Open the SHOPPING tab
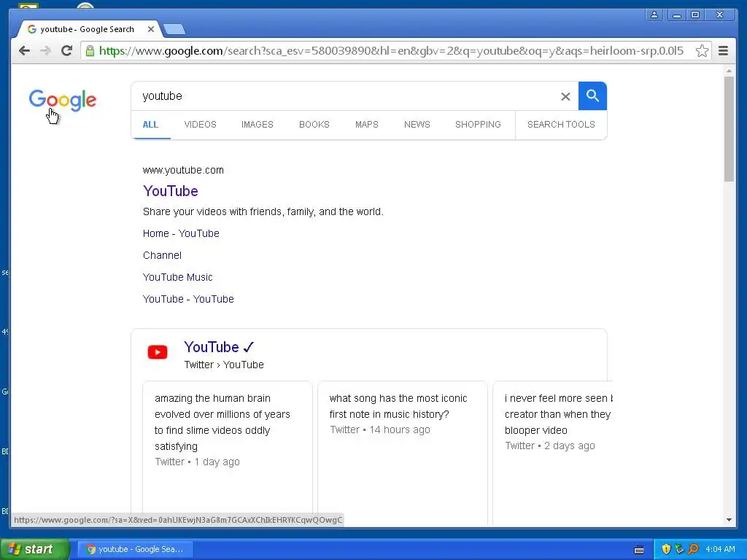The height and width of the screenshot is (560, 747). (x=478, y=124)
